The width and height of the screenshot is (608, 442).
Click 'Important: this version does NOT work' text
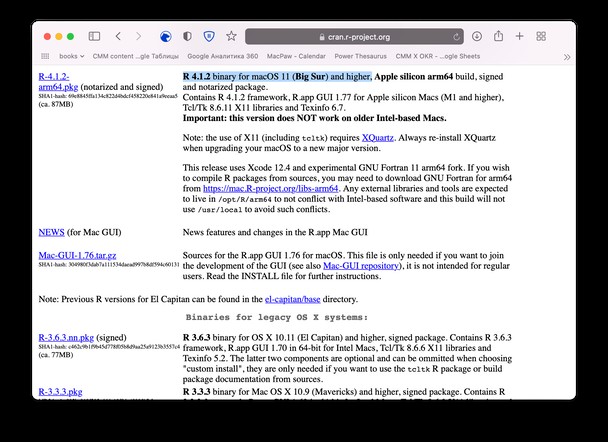click(314, 118)
